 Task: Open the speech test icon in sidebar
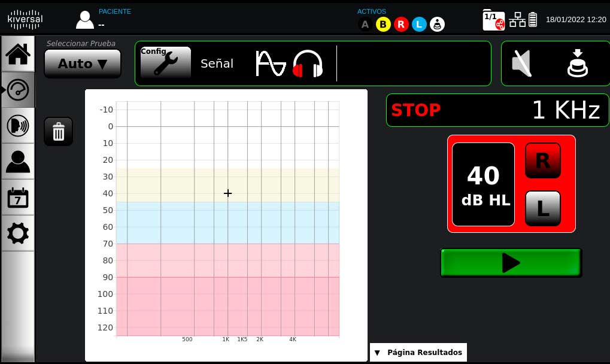pos(17,126)
